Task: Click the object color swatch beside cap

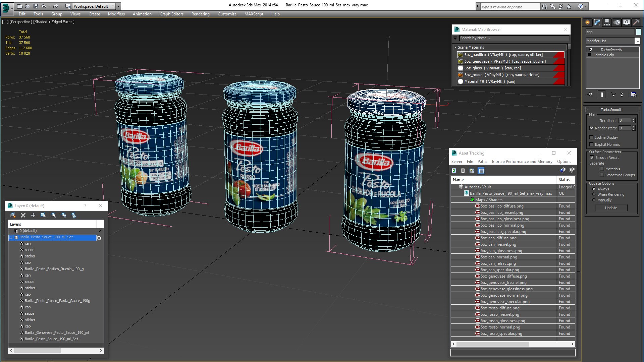Action: 639,32
